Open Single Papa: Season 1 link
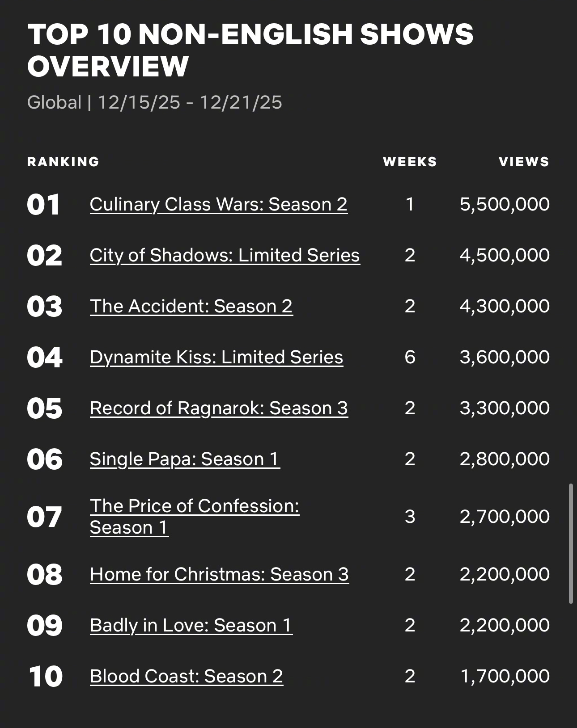This screenshot has height=728, width=577. (x=185, y=459)
